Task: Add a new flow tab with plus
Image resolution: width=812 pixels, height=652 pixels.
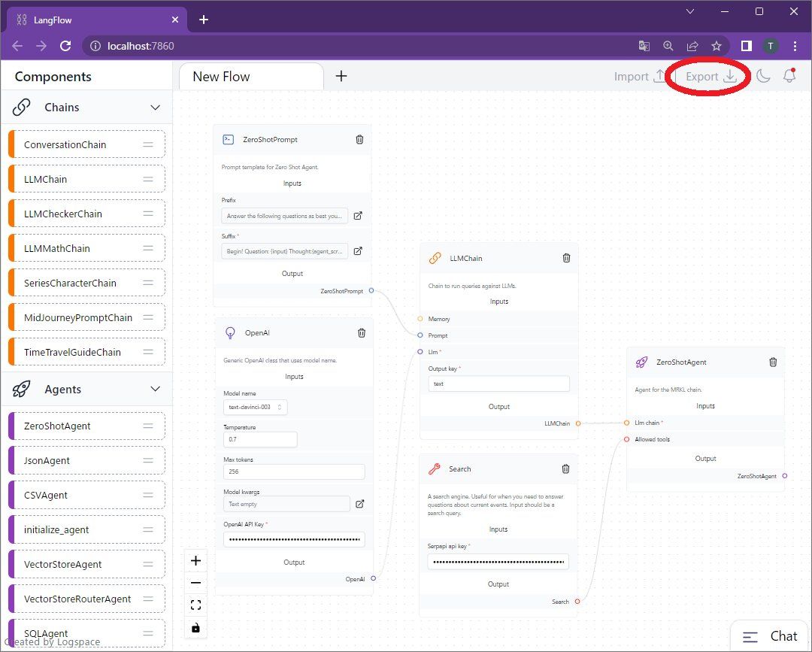Action: click(x=341, y=76)
